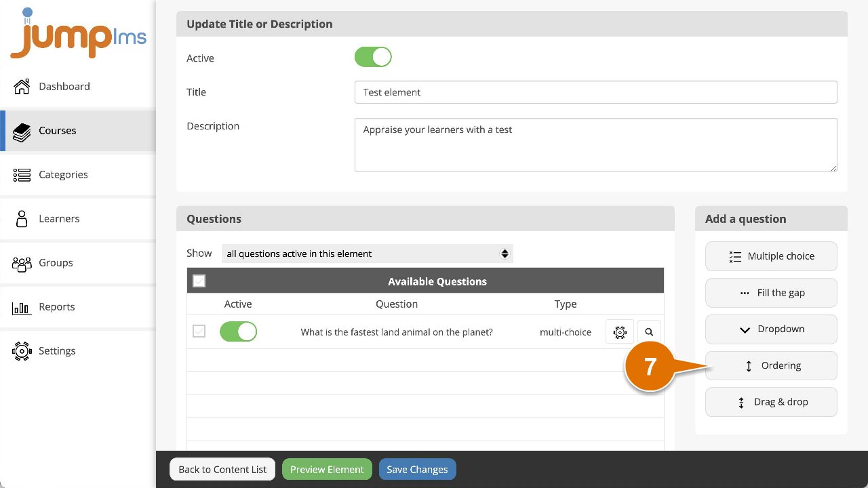The image size is (868, 488).
Task: Click the Update Title or Description heading
Action: tap(260, 24)
